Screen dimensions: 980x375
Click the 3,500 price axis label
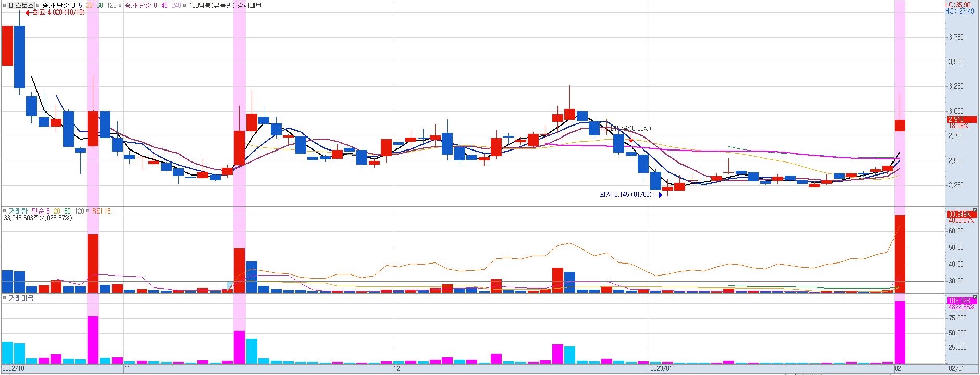point(956,61)
